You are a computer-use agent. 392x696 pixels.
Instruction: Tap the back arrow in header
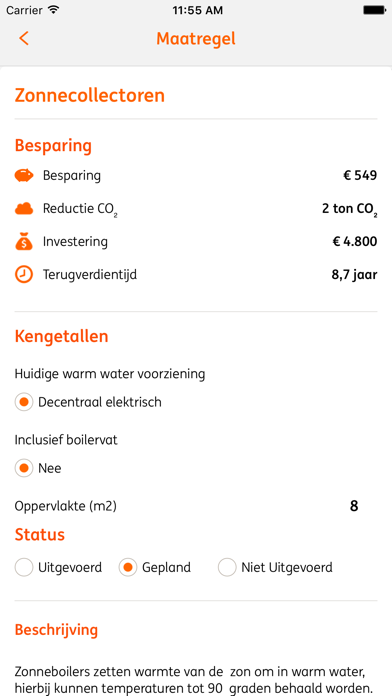tap(24, 39)
